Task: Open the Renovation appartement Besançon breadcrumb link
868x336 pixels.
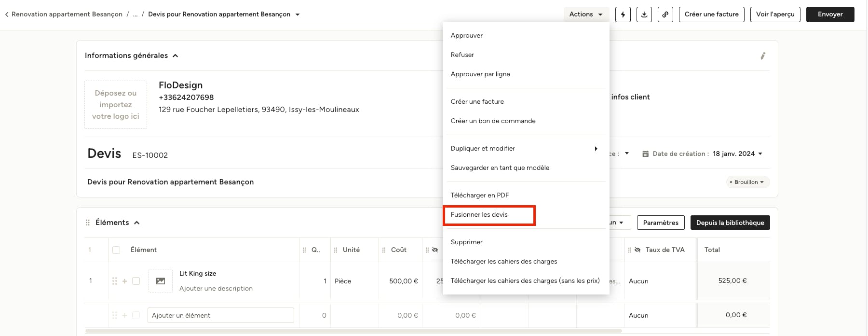Action: click(67, 14)
